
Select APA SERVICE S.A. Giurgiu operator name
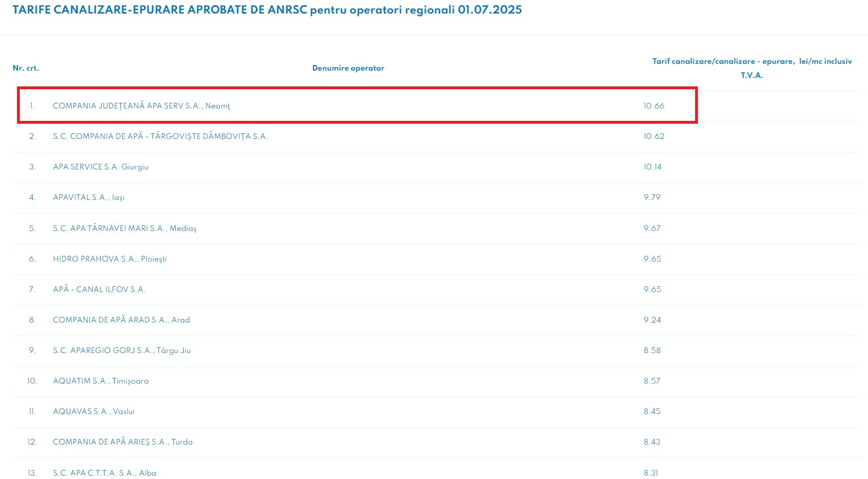[101, 167]
